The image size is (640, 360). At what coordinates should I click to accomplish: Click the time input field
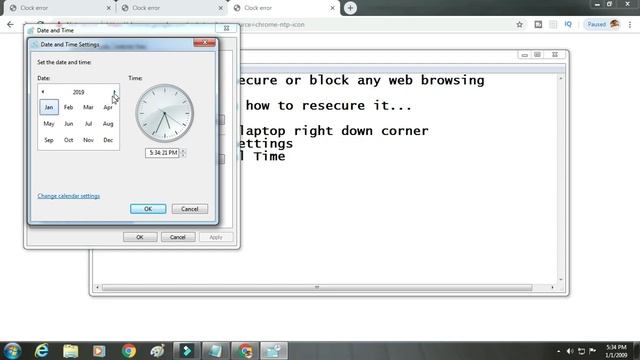coord(162,153)
